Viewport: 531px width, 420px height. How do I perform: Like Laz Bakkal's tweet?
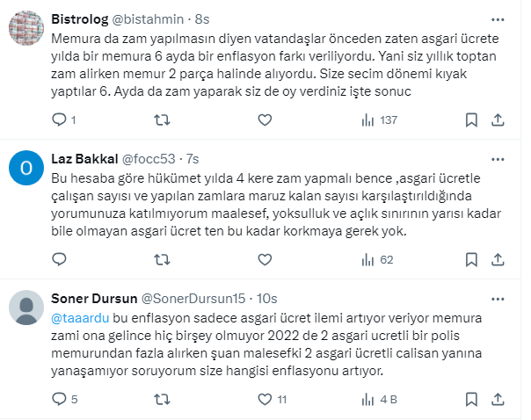(264, 259)
